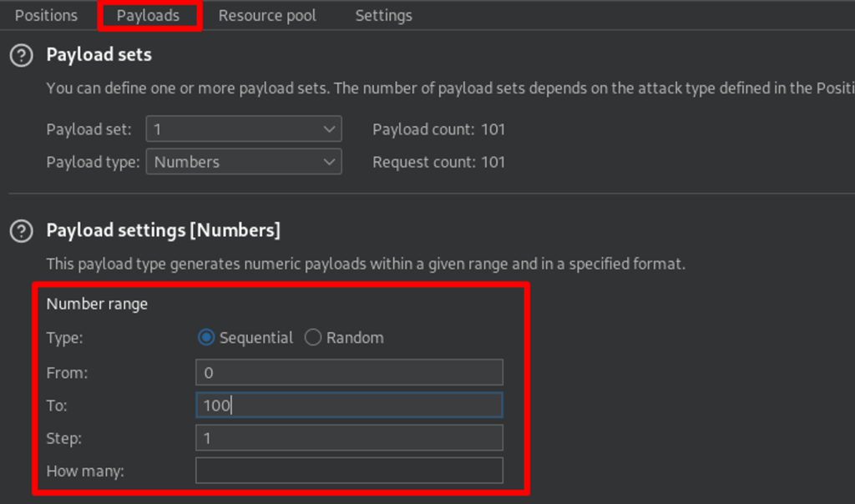
Task: Open help for Payload sets
Action: [x=21, y=56]
